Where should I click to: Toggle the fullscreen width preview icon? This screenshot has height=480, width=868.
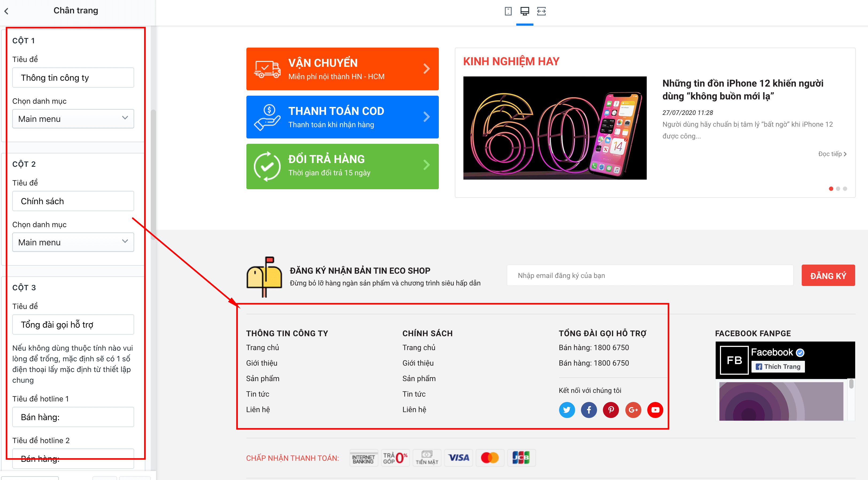tap(541, 11)
